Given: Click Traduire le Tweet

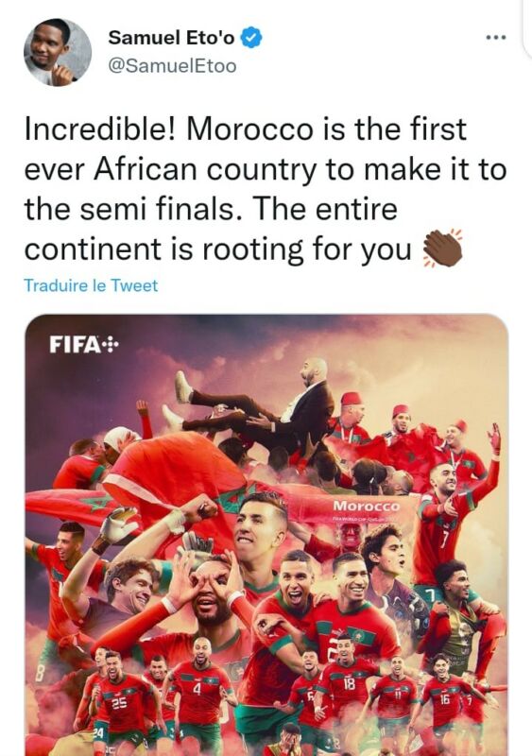Looking at the screenshot, I should (x=91, y=285).
